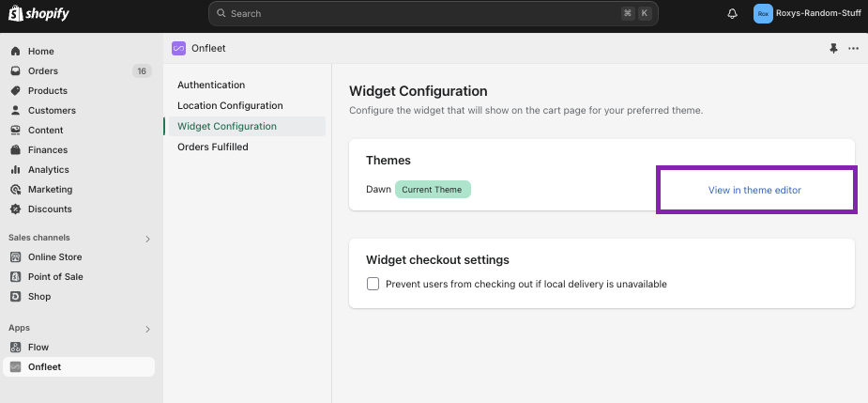Viewport: 868px width, 403px height.
Task: Click the Analytics bar chart icon
Action: coord(16,170)
